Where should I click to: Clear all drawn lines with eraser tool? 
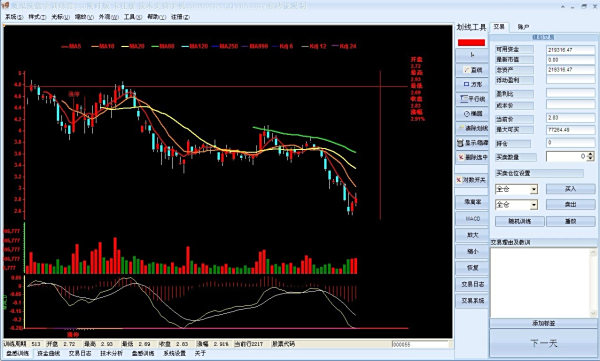[x=472, y=128]
